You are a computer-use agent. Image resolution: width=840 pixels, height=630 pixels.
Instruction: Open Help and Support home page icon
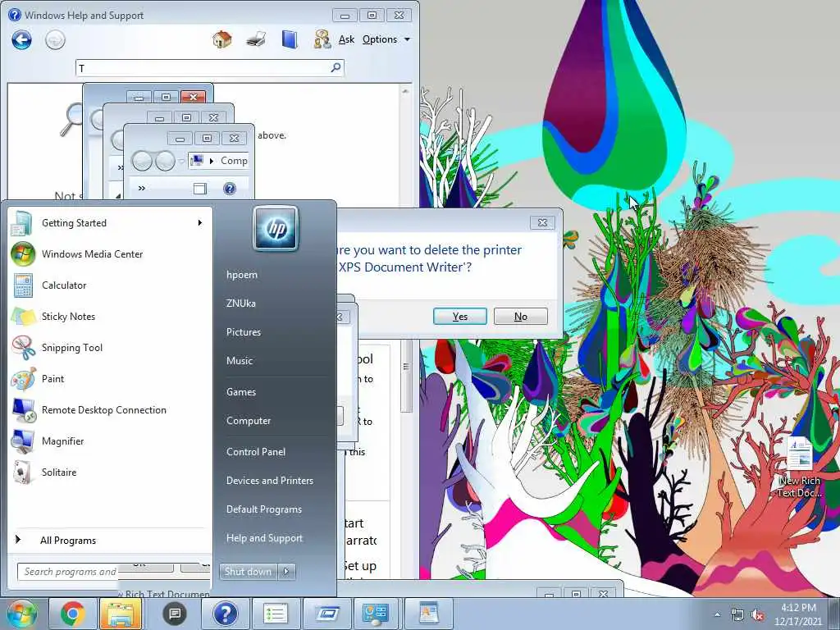click(221, 39)
